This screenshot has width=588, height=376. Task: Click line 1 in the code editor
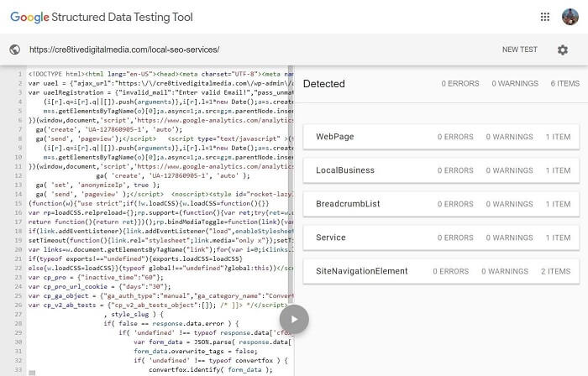coord(151,73)
